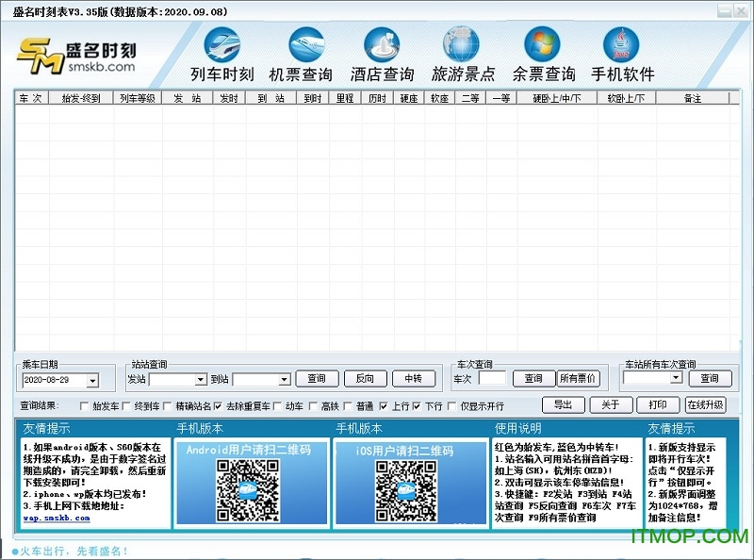The width and height of the screenshot is (754, 560).
Task: Uncheck 去除重复车 remove duplicate trains
Action: pos(218,405)
